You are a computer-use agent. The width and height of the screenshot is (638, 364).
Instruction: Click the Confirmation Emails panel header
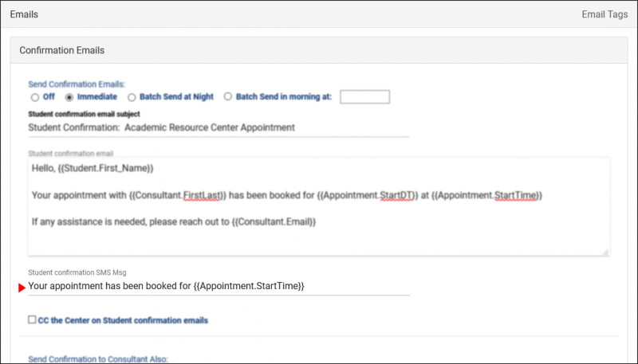pos(61,50)
